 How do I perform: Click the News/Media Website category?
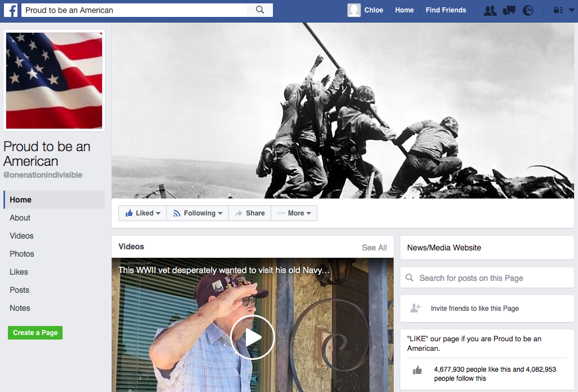(x=444, y=248)
